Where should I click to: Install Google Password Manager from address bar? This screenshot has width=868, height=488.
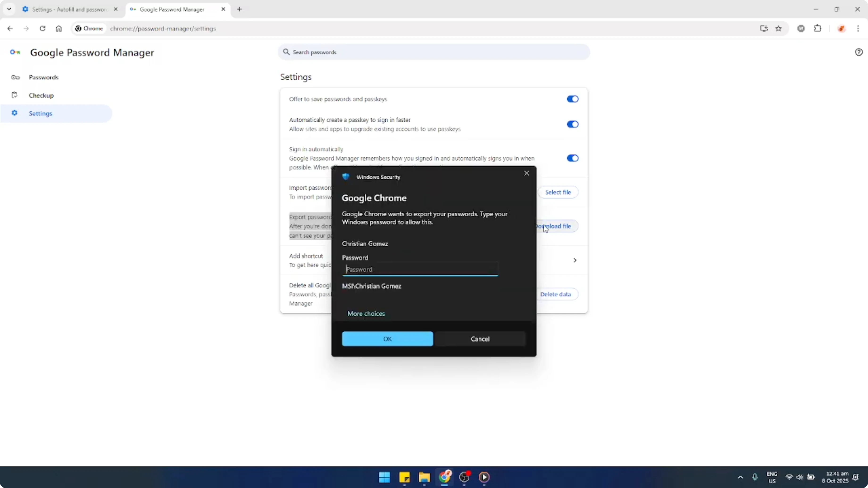pyautogui.click(x=764, y=29)
